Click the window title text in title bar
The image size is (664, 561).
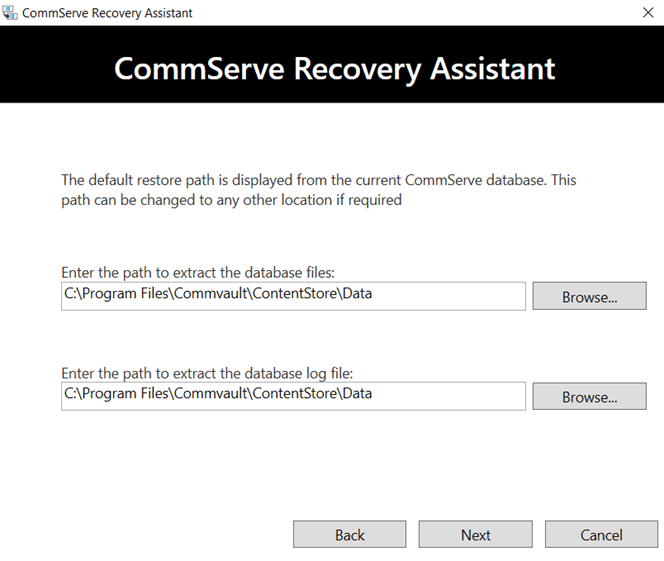tap(110, 13)
